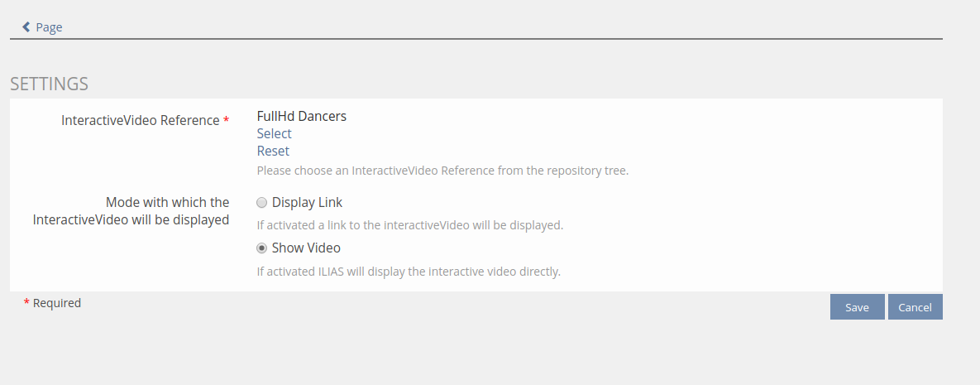980x385 pixels.
Task: Click the Show Video option label
Action: click(x=306, y=248)
